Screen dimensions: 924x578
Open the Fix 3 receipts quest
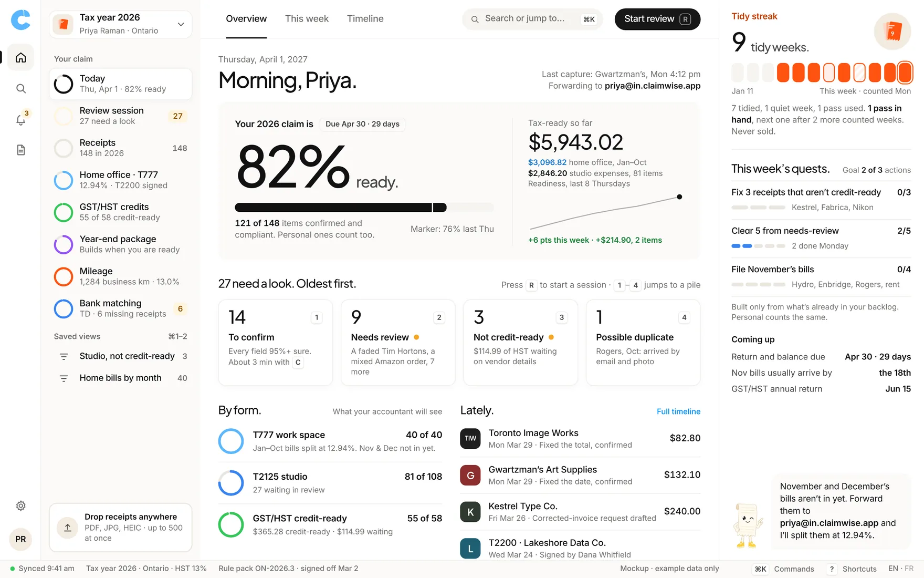[x=821, y=199]
